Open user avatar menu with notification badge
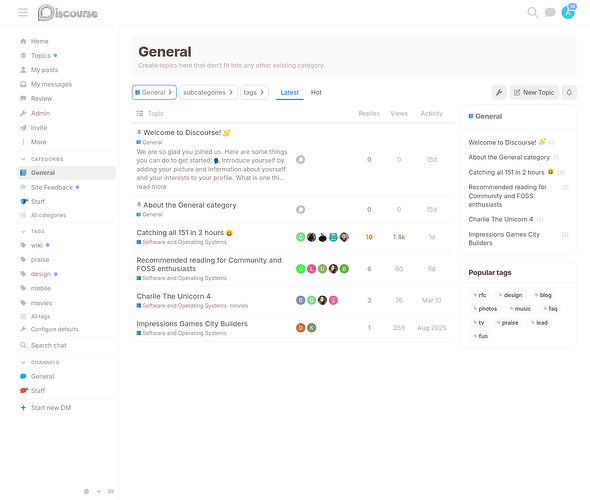Viewport: 590px width, 500px height. click(568, 12)
